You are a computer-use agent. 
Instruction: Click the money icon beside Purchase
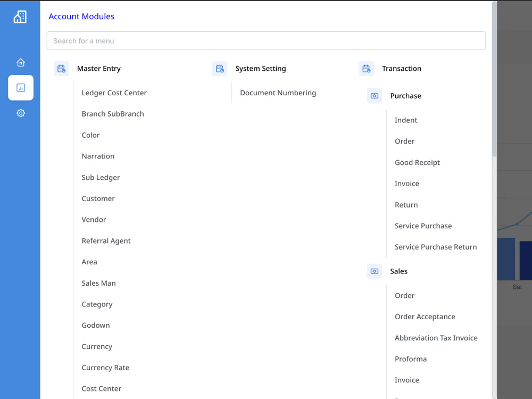pos(375,96)
